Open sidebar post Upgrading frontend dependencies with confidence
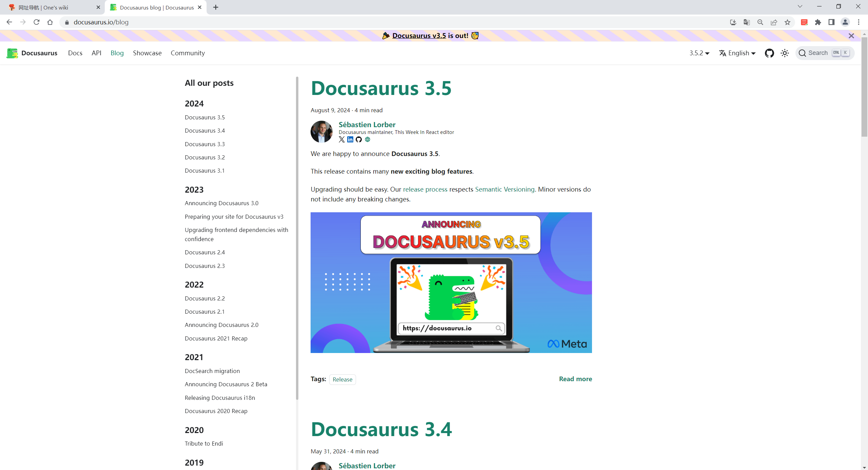Screen dimensions: 868x470 pos(236,234)
